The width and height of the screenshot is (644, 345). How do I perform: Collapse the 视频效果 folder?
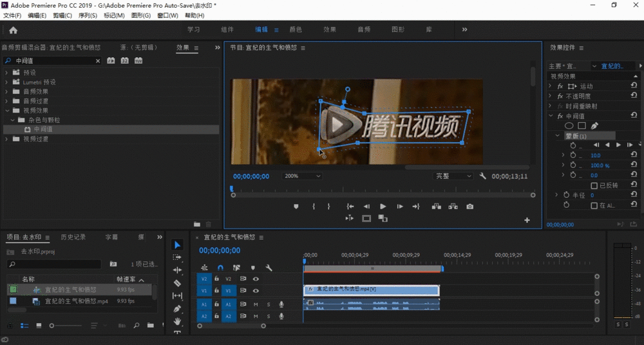pyautogui.click(x=6, y=111)
